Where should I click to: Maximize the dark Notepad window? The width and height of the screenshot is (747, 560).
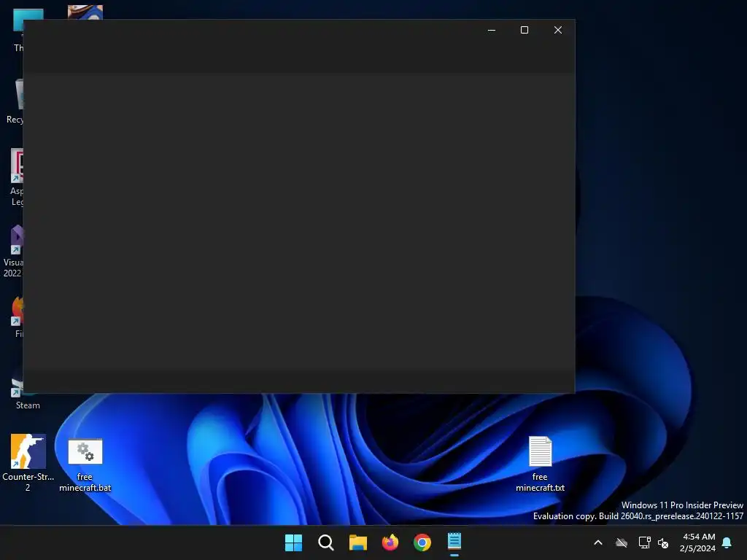tap(525, 30)
